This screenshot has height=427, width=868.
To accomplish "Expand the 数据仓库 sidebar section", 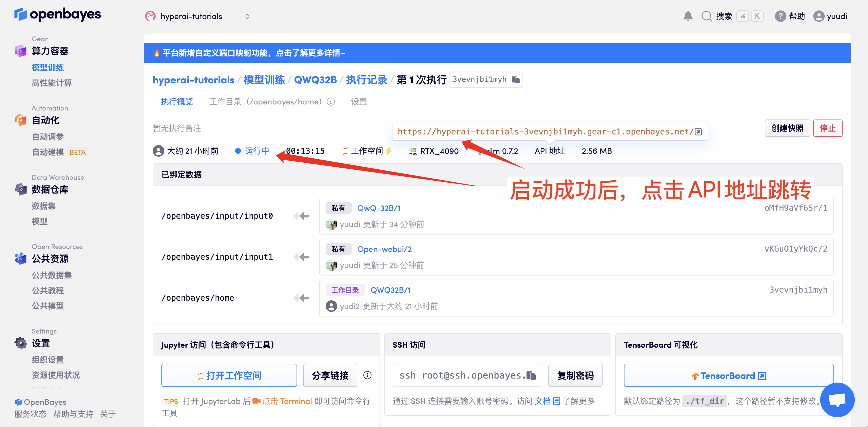I will [x=50, y=190].
